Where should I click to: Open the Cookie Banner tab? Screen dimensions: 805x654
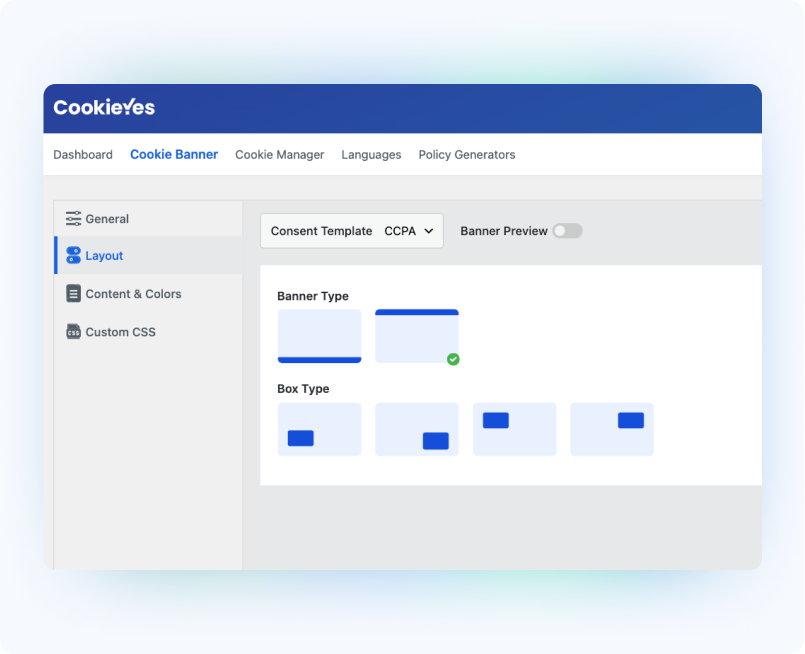[x=174, y=155]
